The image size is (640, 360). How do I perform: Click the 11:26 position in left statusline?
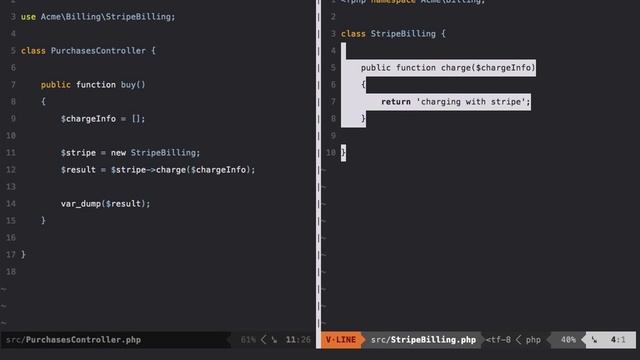pyautogui.click(x=298, y=340)
